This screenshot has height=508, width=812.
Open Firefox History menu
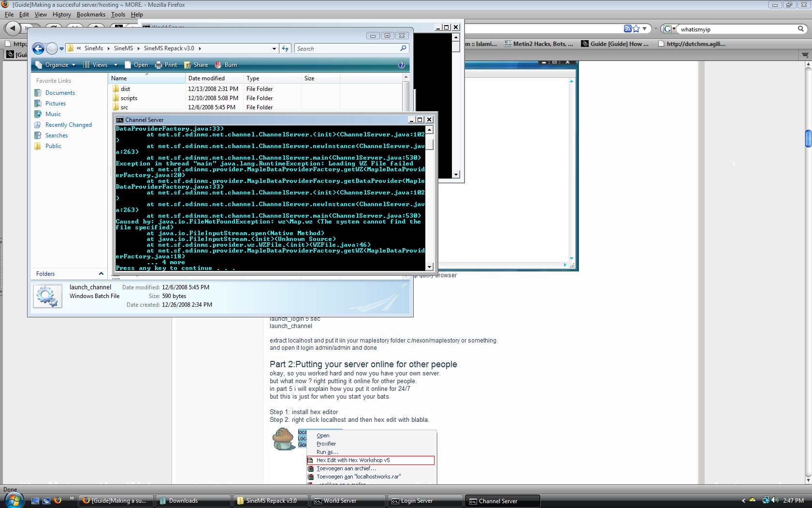[61, 15]
